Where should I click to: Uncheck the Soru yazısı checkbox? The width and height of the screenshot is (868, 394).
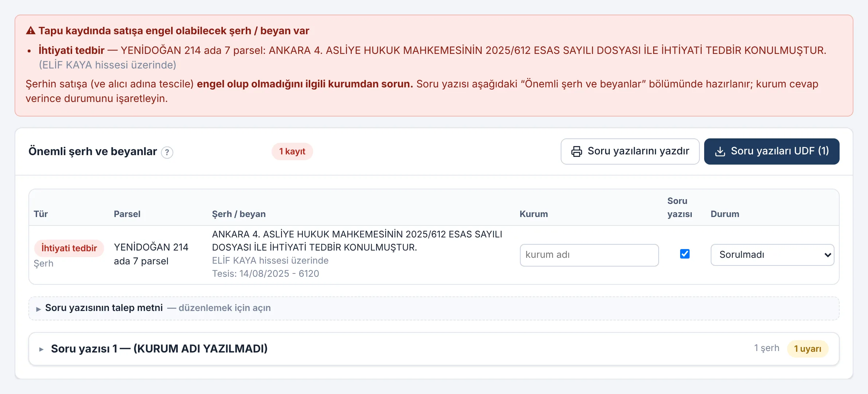pos(684,254)
